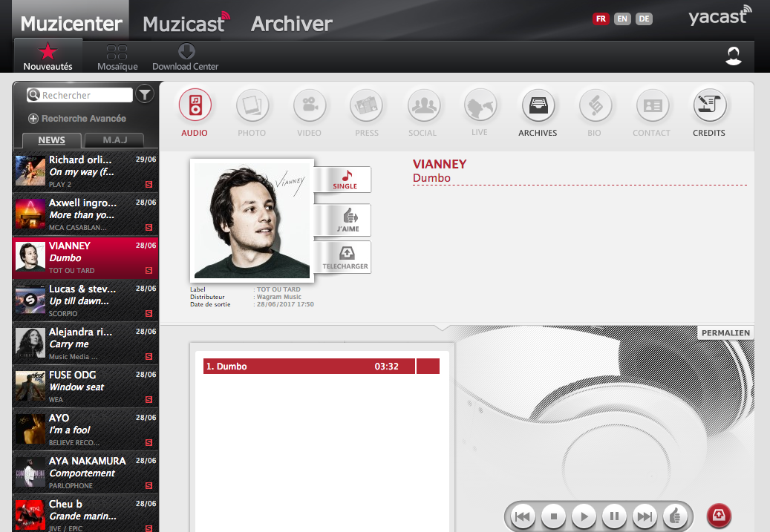
Task: Expand Recherche Avancée options
Action: 77,119
